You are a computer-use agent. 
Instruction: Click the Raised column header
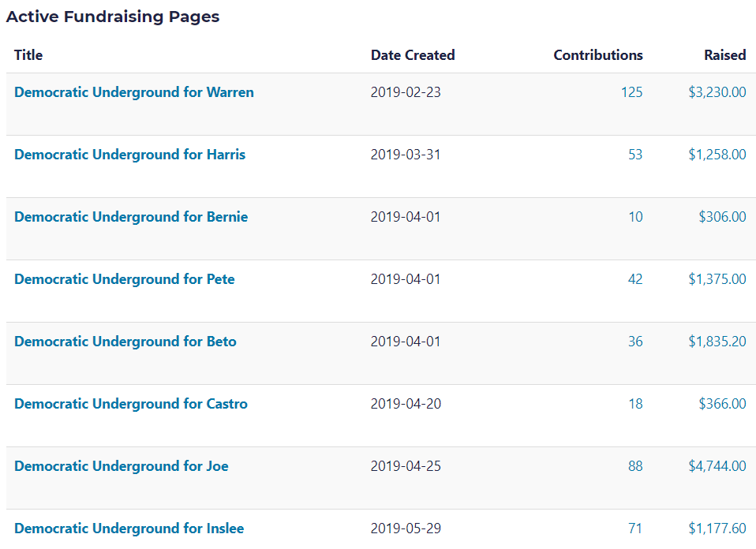[724, 55]
